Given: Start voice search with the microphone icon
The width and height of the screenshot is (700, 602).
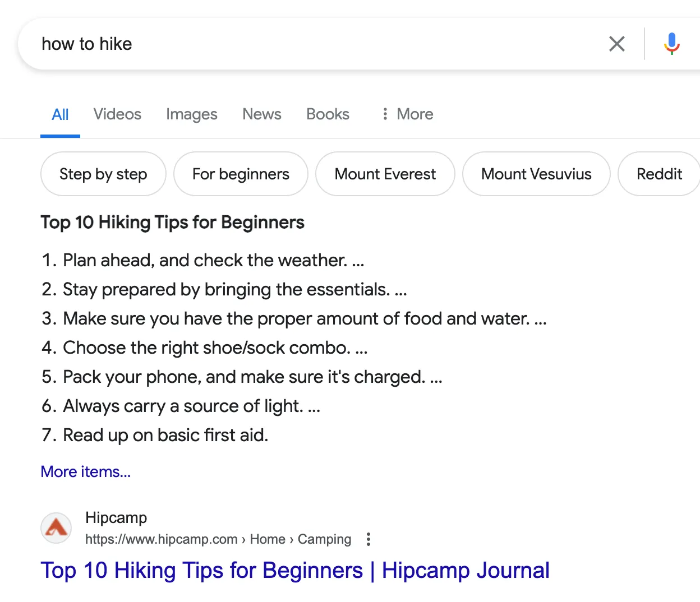Looking at the screenshot, I should tap(671, 44).
